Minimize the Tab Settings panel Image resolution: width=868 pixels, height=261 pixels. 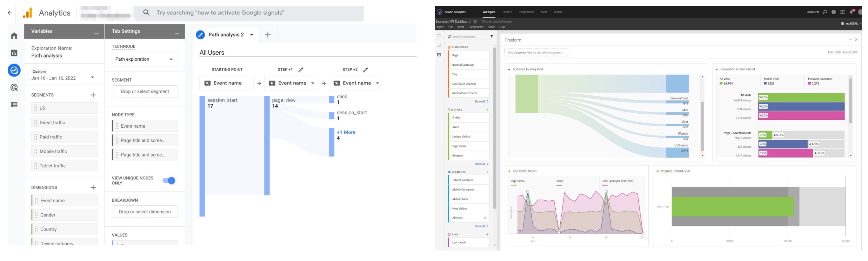(x=177, y=34)
